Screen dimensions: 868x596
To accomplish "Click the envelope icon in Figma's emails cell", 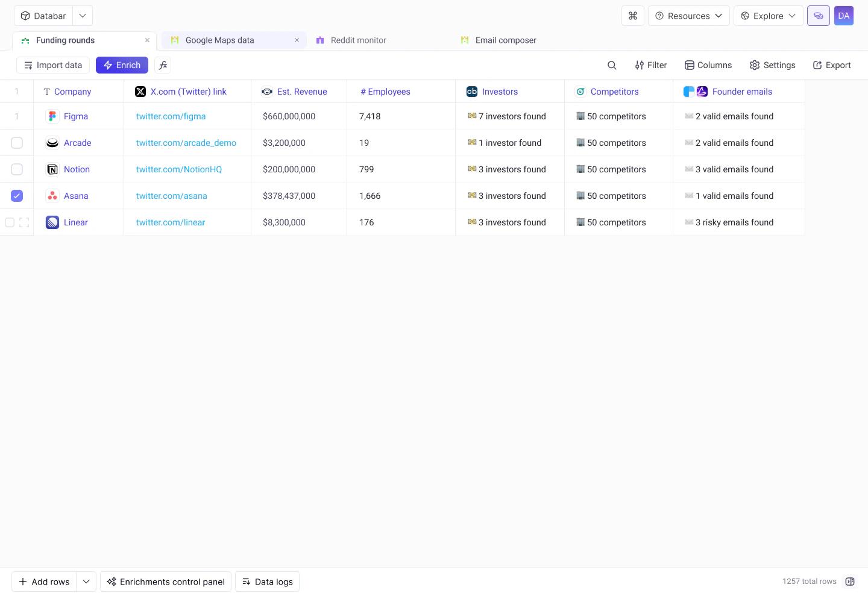I will pos(689,116).
